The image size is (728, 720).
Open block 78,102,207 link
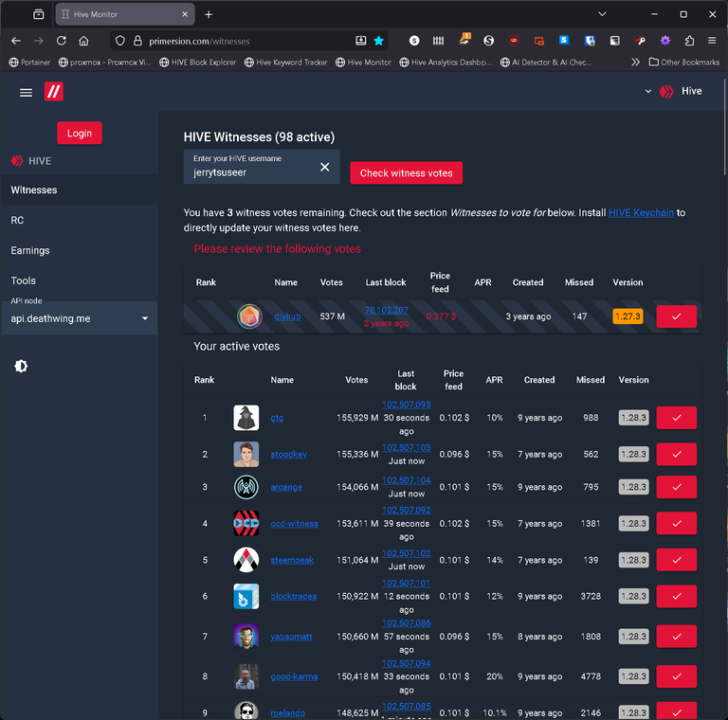[x=387, y=310]
